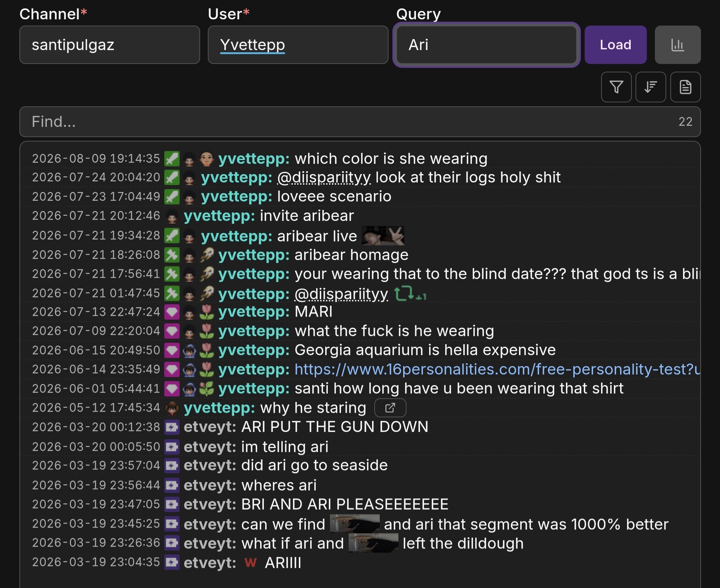Click the Load button
720x588 pixels.
tap(615, 45)
